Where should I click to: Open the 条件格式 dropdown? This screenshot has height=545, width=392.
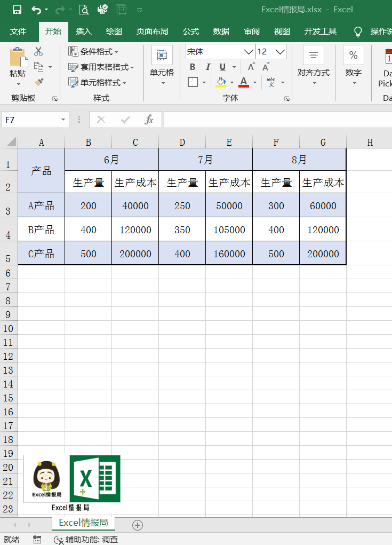pyautogui.click(x=94, y=52)
